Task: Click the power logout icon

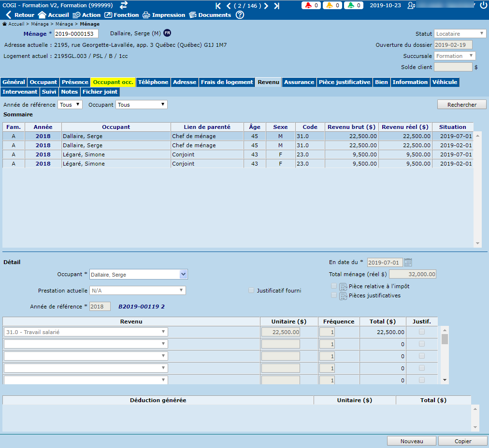Action: (483, 5)
